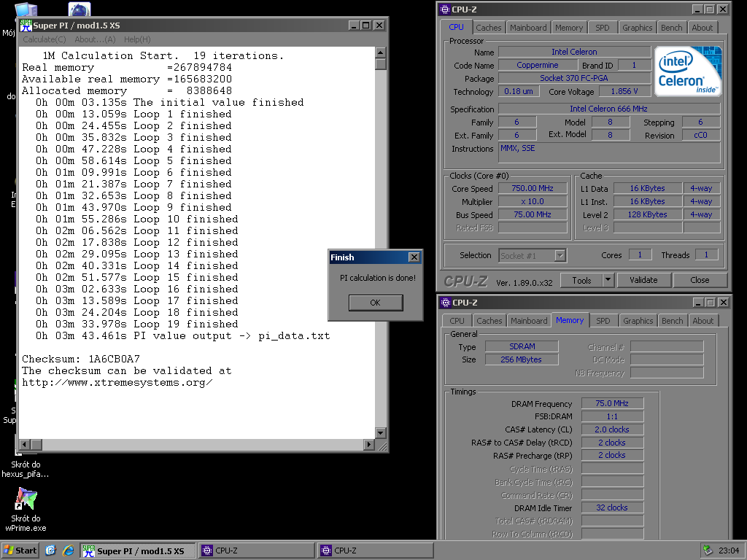Click the Close button in CPU-Z

coord(700,281)
